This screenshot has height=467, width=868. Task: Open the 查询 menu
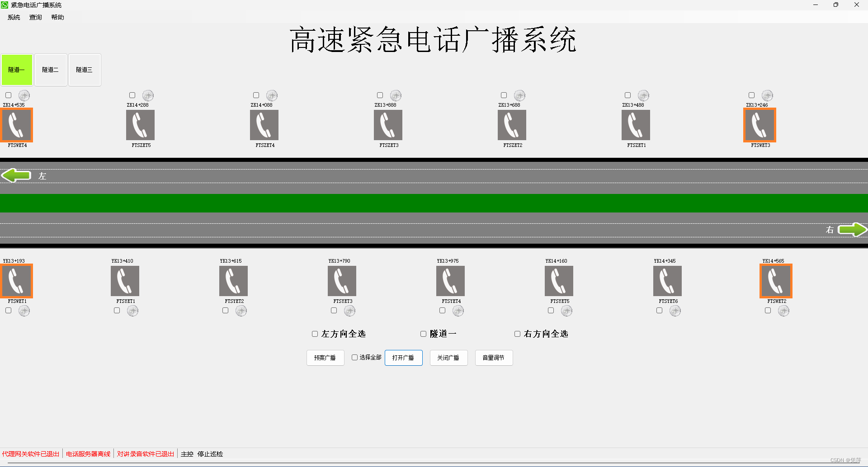36,17
